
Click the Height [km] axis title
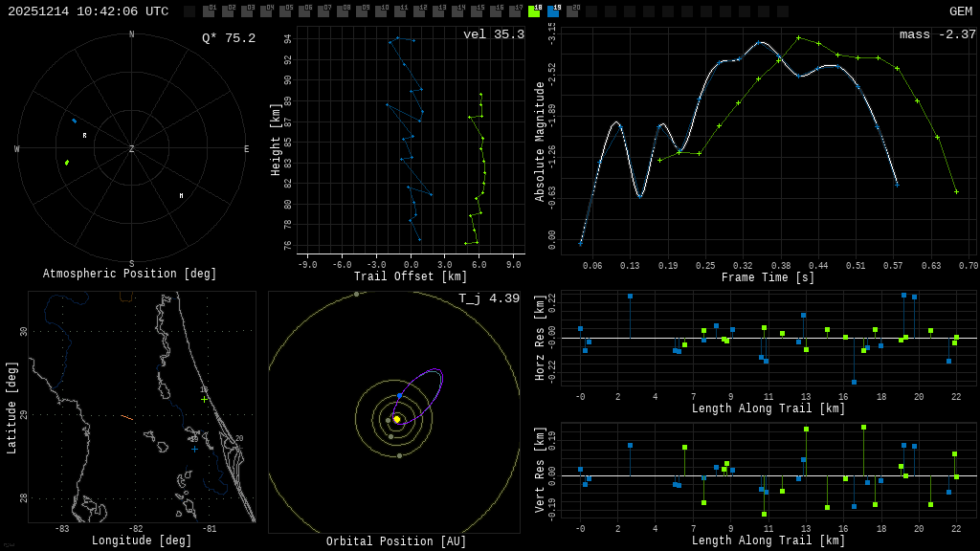pyautogui.click(x=275, y=140)
